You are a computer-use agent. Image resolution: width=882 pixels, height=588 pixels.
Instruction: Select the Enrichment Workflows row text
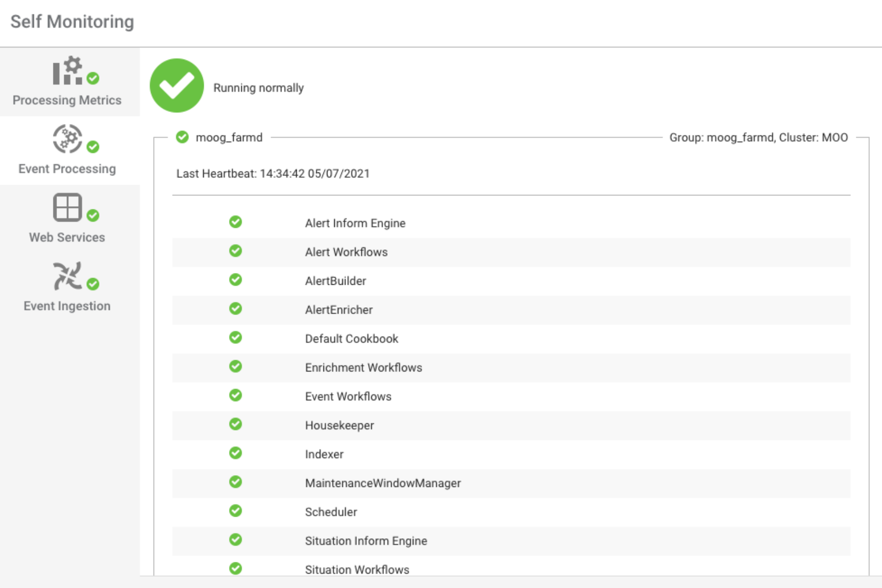(363, 367)
